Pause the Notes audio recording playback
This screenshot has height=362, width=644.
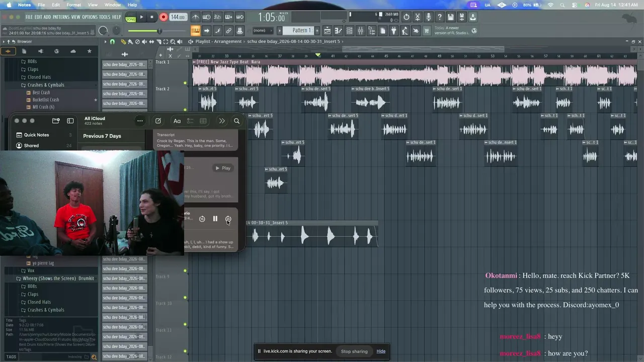click(215, 219)
